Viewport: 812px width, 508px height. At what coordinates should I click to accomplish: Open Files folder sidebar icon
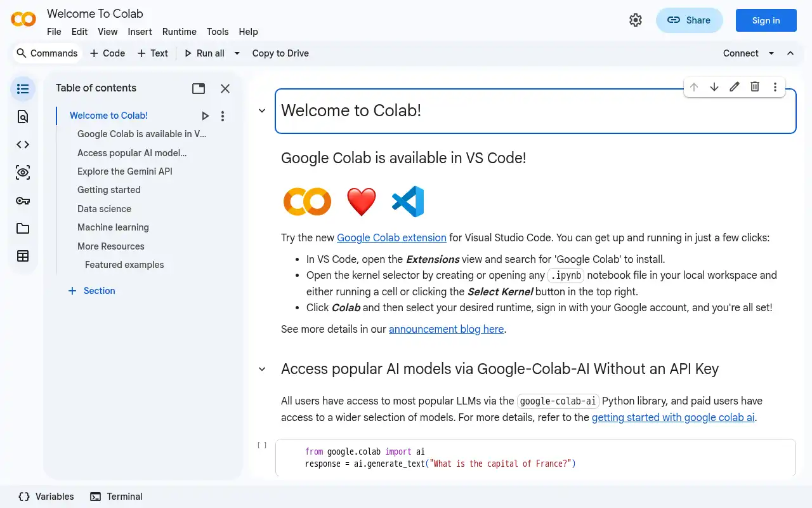(23, 229)
